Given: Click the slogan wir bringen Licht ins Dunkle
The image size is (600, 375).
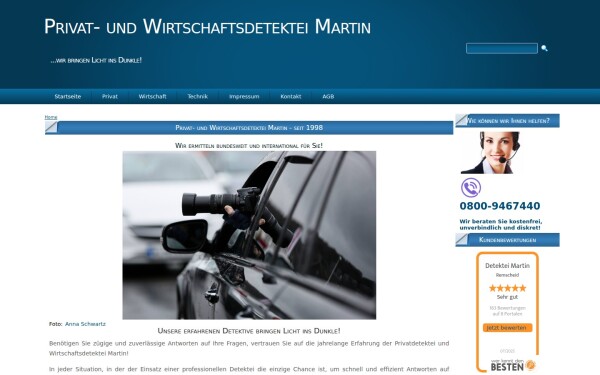Looking at the screenshot, I should click(96, 60).
